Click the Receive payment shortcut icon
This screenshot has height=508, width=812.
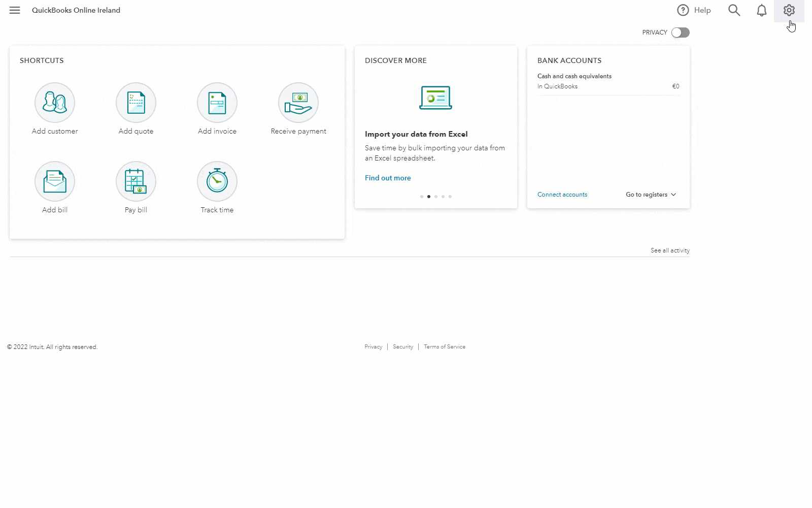coord(298,103)
